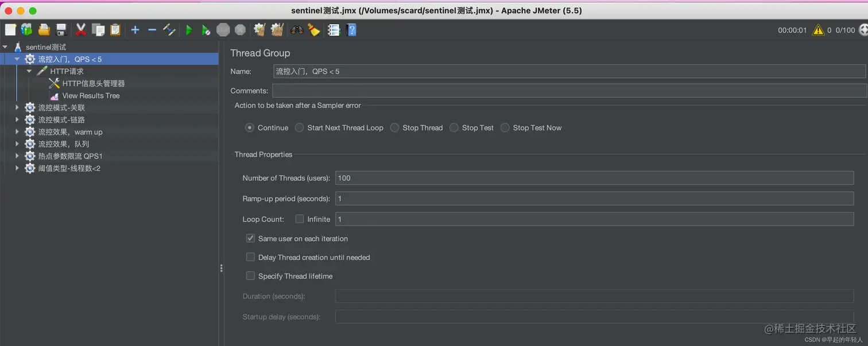Expand all nodes with plus icon
Image resolution: width=868 pixels, height=346 pixels.
pyautogui.click(x=135, y=30)
